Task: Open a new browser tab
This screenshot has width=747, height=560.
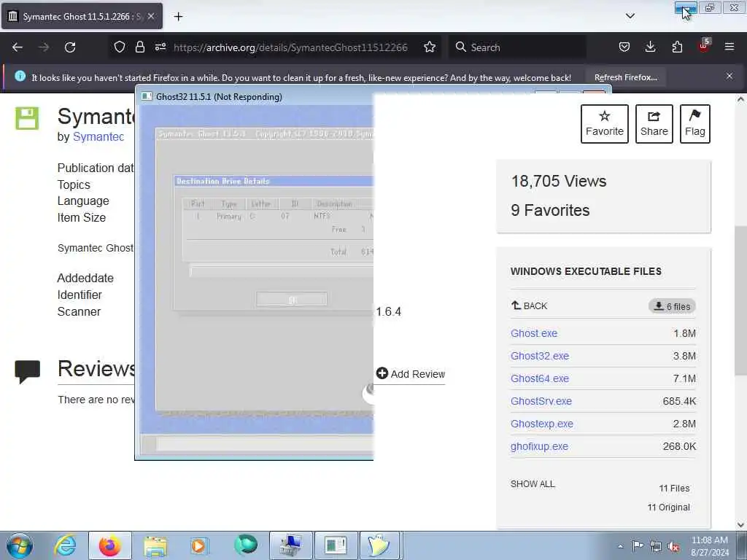Action: point(178,17)
